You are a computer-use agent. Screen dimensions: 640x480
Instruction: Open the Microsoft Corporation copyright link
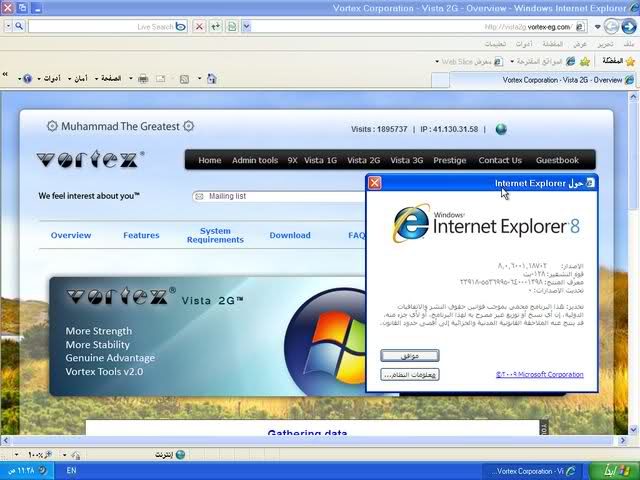[x=540, y=374]
